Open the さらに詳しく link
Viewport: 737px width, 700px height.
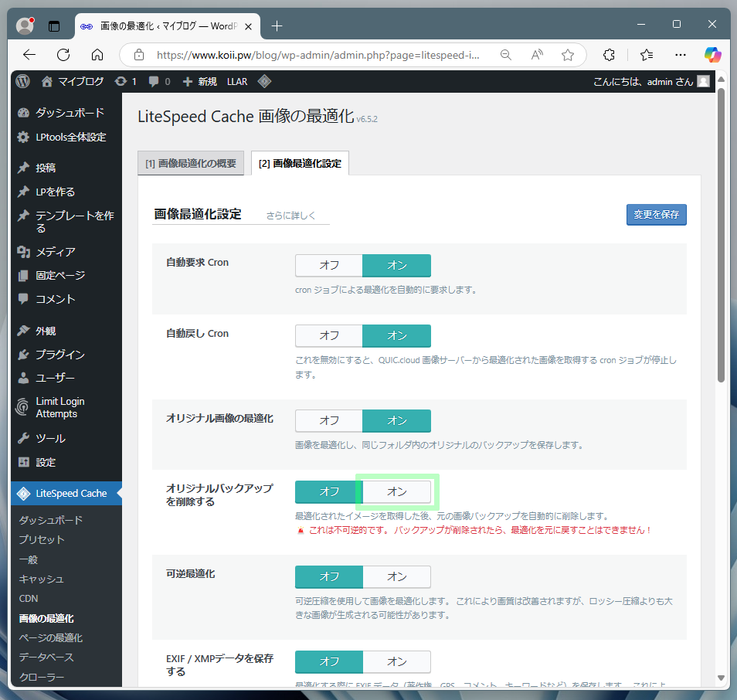(x=290, y=216)
